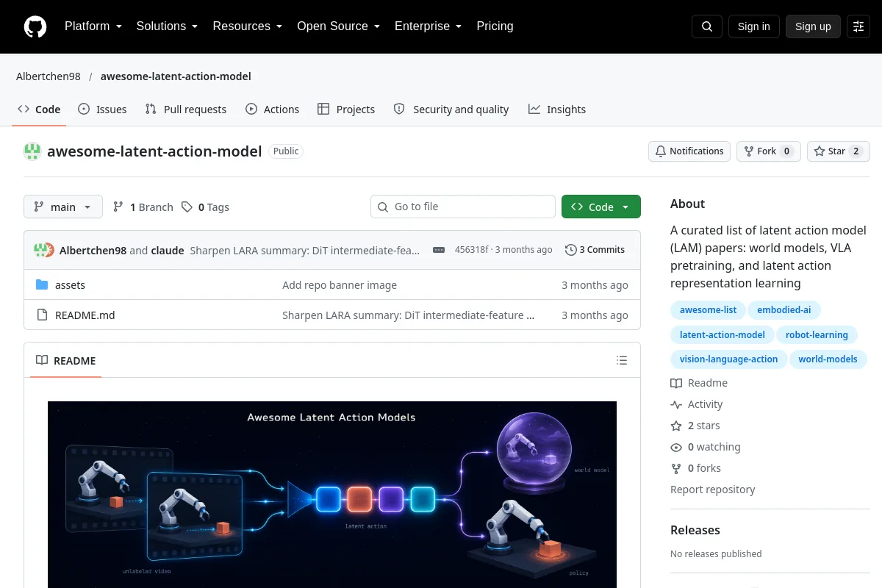
Task: Switch to the Pull requests tab
Action: pos(186,110)
